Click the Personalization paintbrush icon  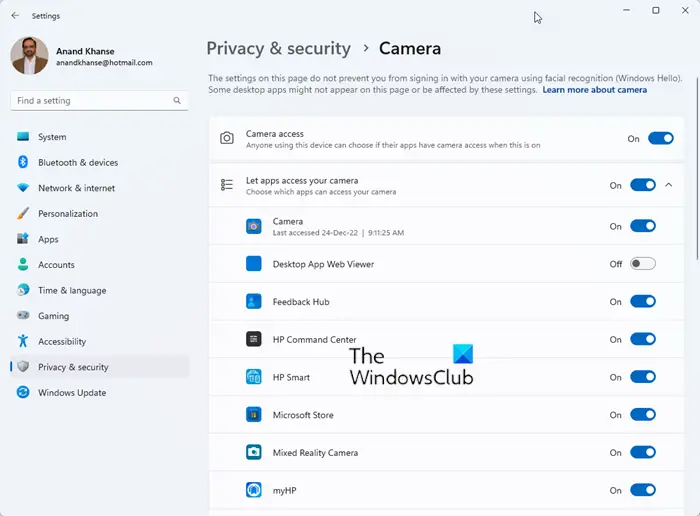[x=23, y=213]
